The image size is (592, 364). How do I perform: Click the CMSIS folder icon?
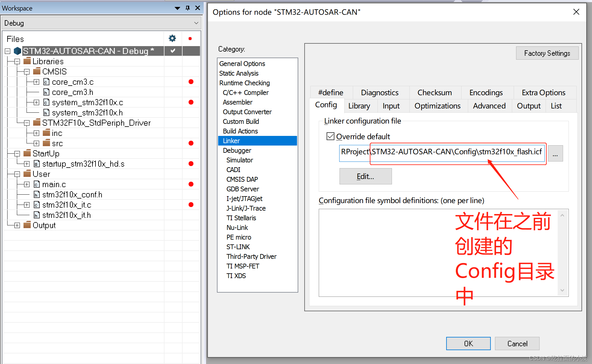pos(37,72)
